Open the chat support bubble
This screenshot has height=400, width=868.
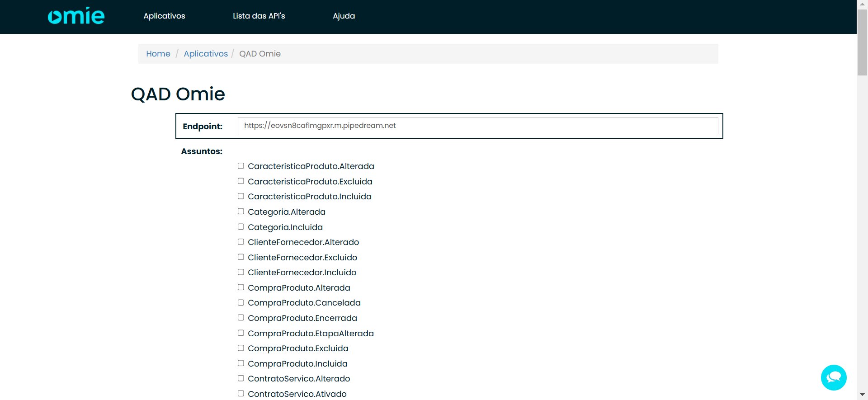(x=834, y=377)
